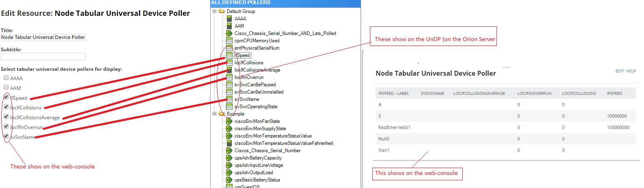Click the Example folder icon
Image resolution: width=644 pixels, height=188 pixels.
click(x=222, y=114)
